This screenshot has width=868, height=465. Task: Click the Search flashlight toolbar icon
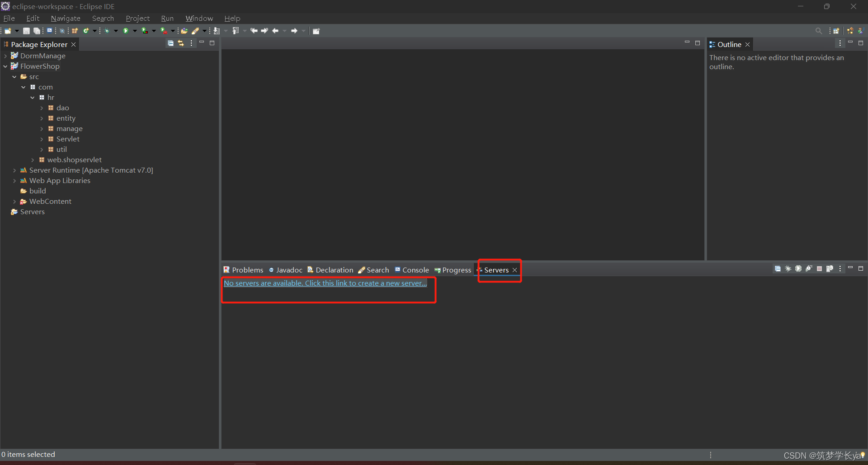[x=195, y=31]
